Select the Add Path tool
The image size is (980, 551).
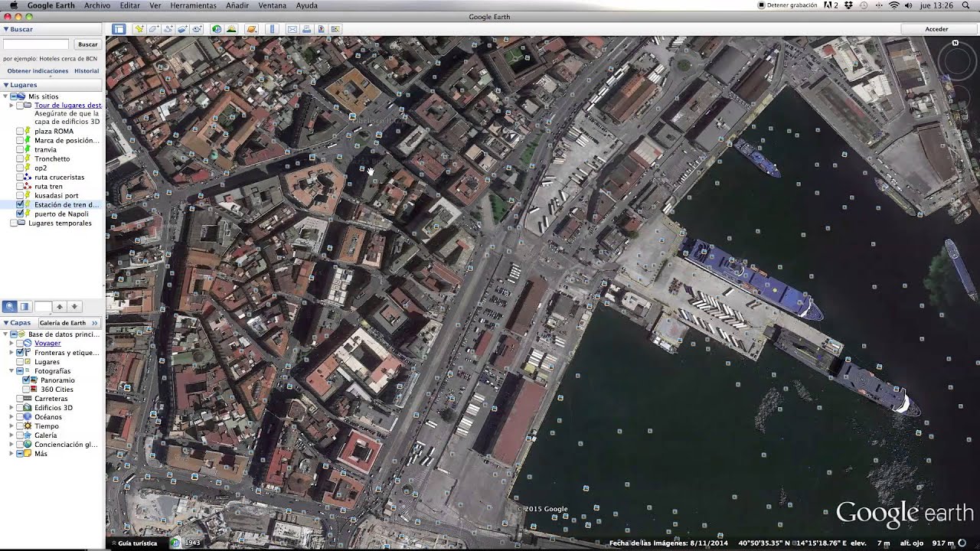tap(168, 29)
